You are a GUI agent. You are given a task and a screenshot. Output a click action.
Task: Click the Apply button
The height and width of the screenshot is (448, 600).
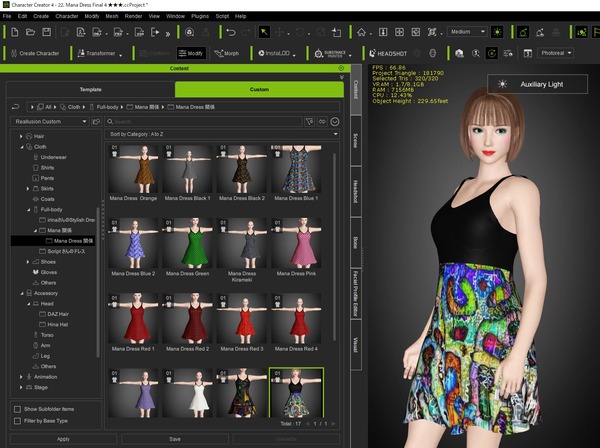click(63, 439)
